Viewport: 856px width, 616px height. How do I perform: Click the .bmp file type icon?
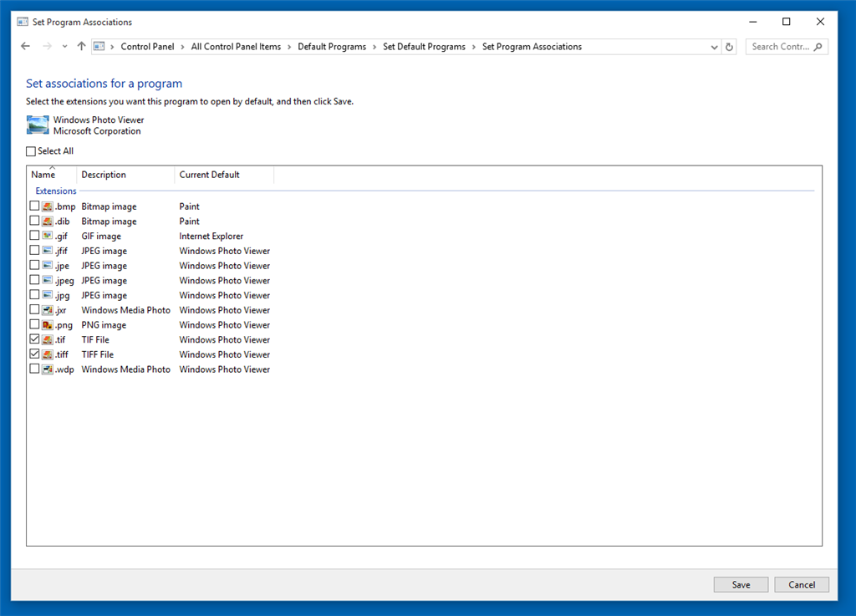point(48,206)
